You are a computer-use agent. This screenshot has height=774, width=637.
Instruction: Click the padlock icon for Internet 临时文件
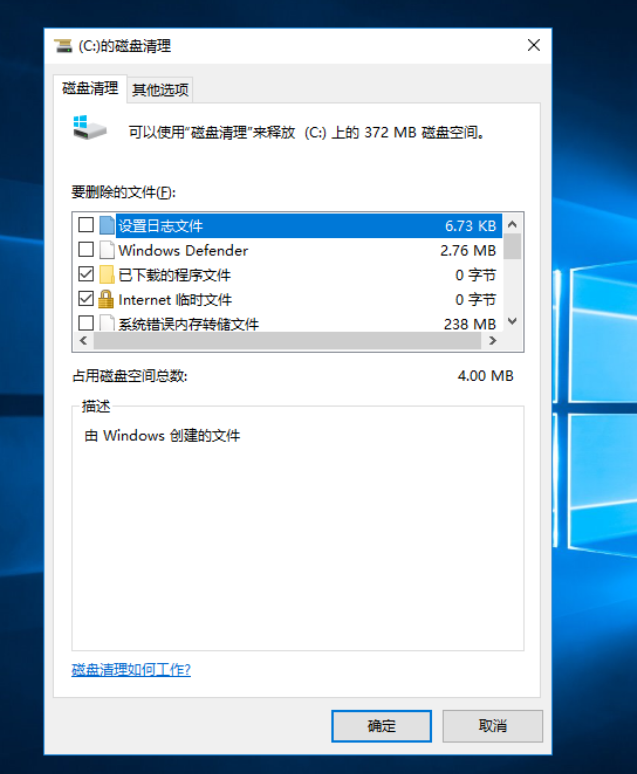pyautogui.click(x=106, y=299)
